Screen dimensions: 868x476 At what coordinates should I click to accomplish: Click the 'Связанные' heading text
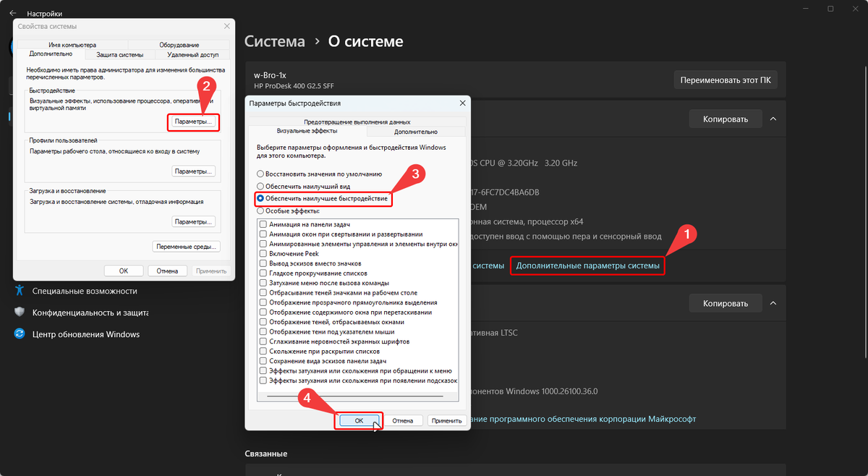tap(266, 454)
